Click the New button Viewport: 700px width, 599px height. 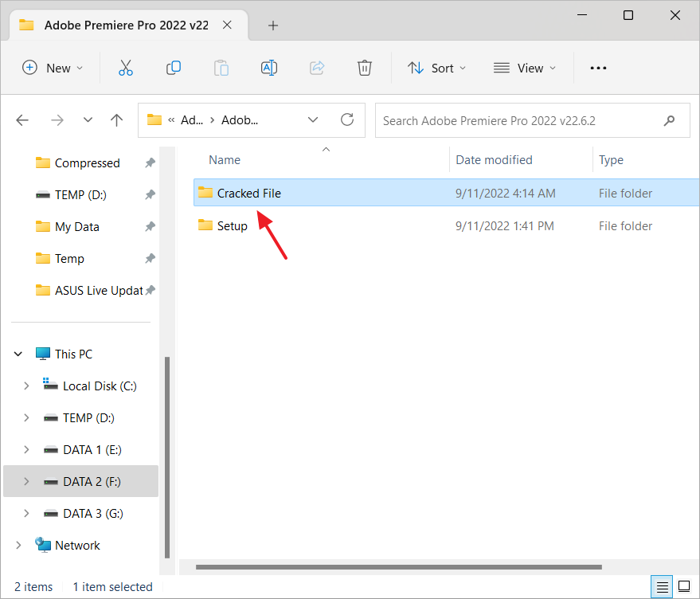point(53,68)
